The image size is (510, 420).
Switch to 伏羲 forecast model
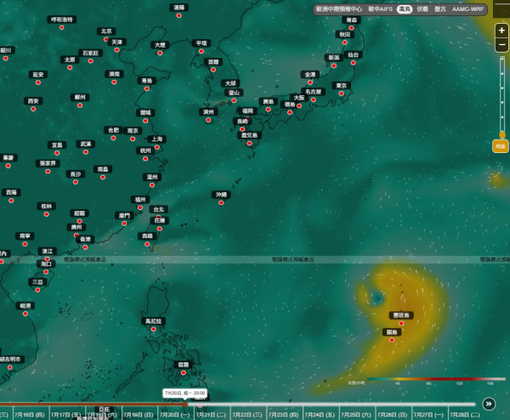point(422,9)
